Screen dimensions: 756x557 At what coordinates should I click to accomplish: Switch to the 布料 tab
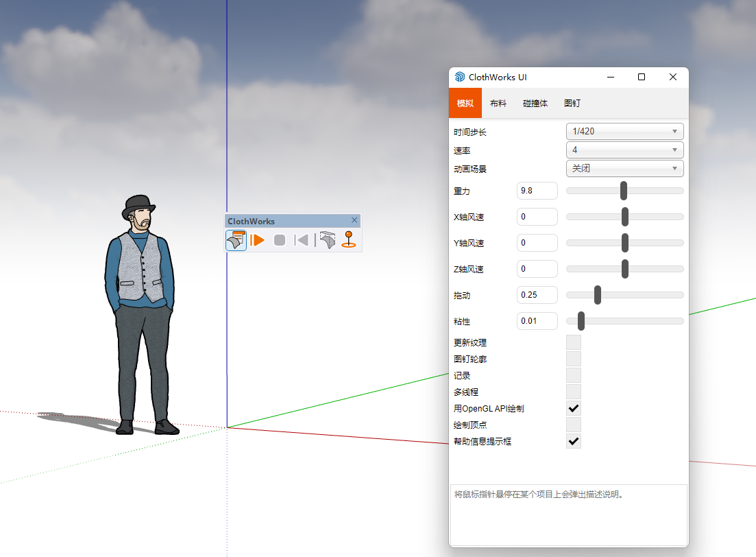pos(498,104)
